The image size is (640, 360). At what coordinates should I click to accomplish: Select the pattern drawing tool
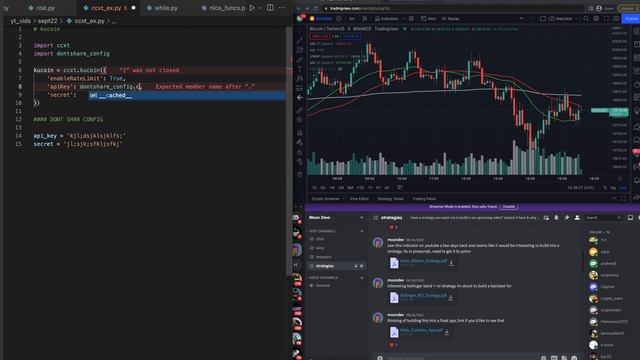(x=300, y=78)
